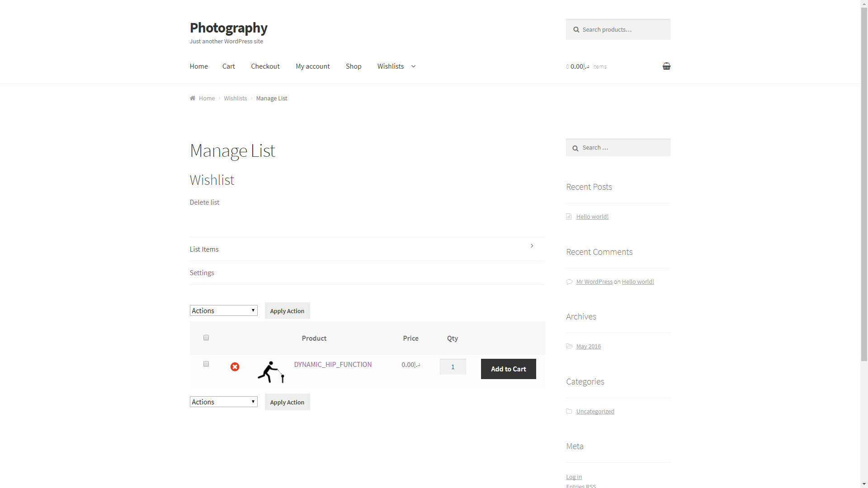The width and height of the screenshot is (868, 488).
Task: Click the comment bubble icon beside Mr WordPress
Action: [569, 282]
